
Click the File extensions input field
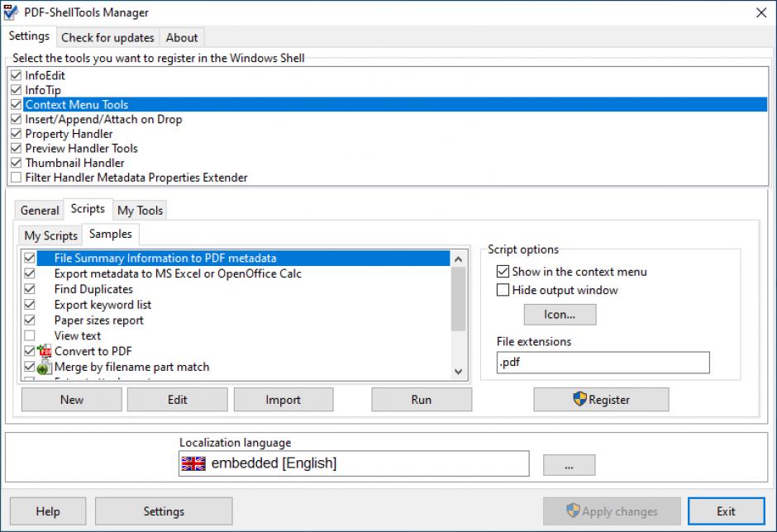[x=603, y=363]
